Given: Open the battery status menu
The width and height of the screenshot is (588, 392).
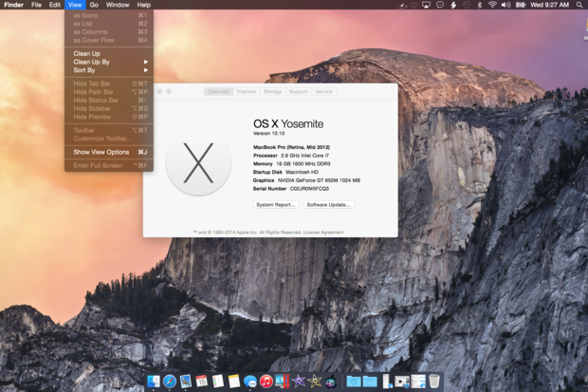Looking at the screenshot, I should [521, 5].
